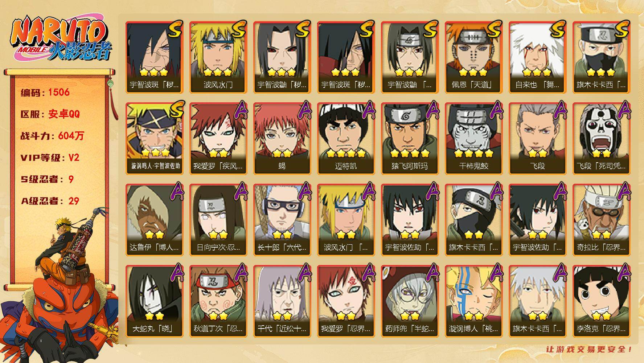
Task: Click the gold stars on 干柿鬼鲛 card
Action: (x=473, y=153)
